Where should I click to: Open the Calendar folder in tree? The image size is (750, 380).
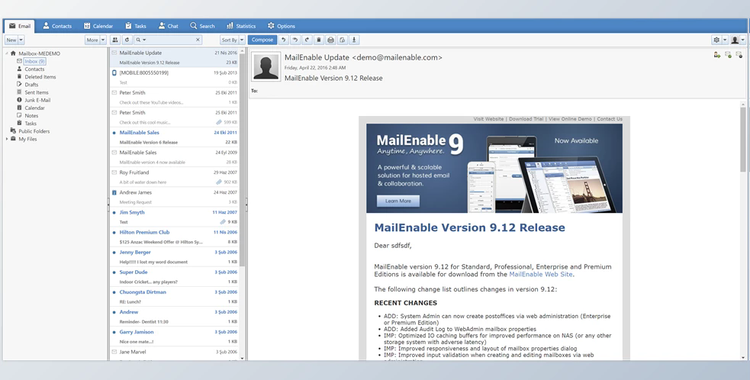point(34,108)
